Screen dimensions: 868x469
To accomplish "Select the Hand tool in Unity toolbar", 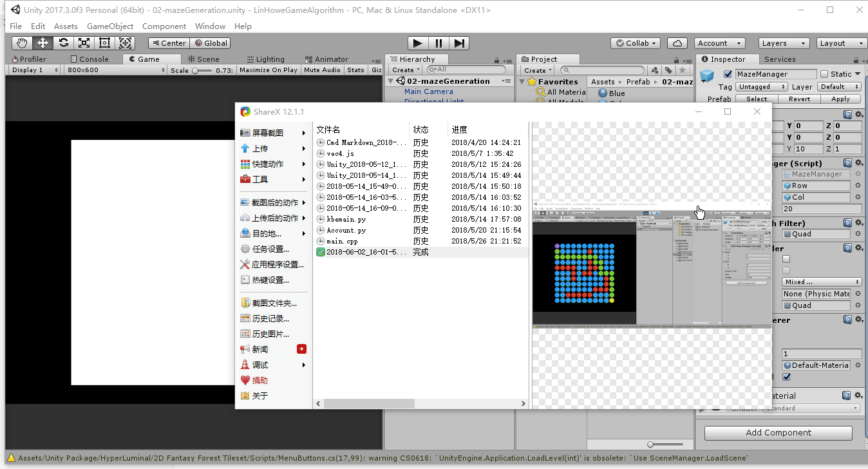I will (x=22, y=43).
